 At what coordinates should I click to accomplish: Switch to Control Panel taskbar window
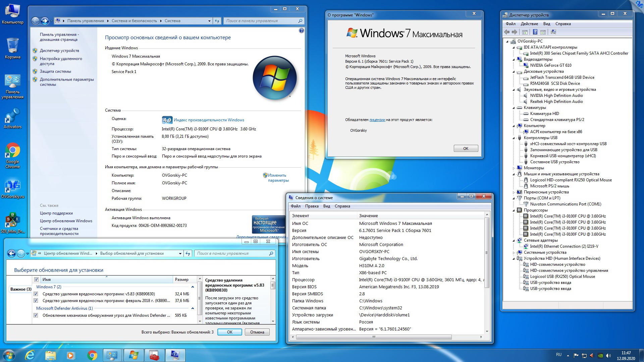point(112,355)
